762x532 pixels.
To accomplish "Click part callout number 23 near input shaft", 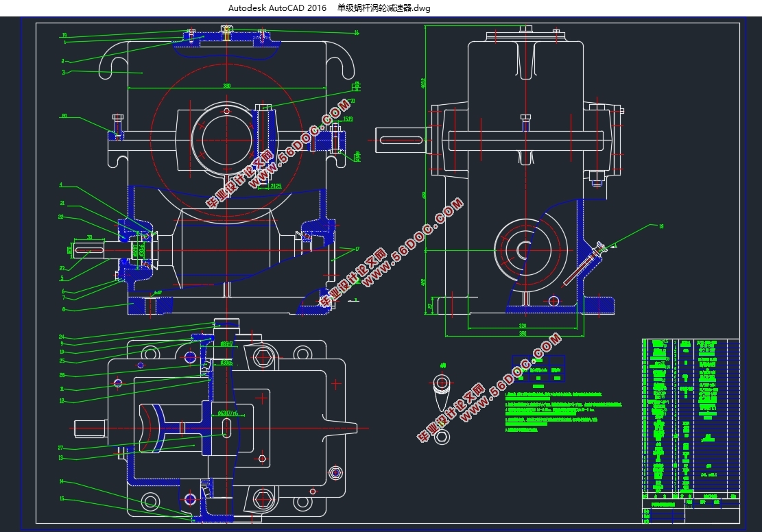I will pos(62,268).
